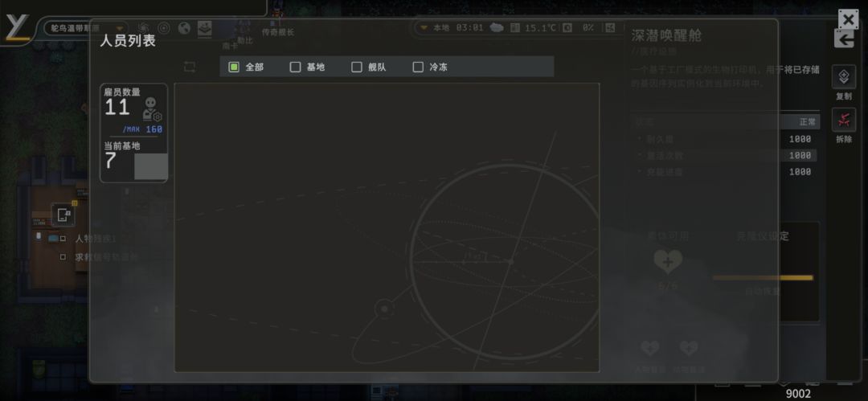Click the icon beside 0% indicator
This screenshot has height=401, width=868.
[567, 27]
